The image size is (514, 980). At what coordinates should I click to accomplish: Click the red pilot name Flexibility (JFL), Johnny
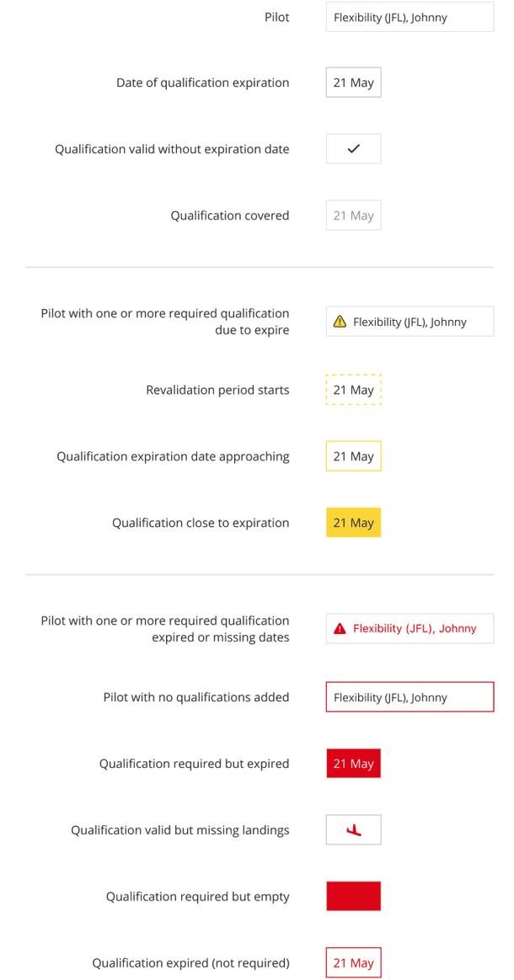(415, 629)
